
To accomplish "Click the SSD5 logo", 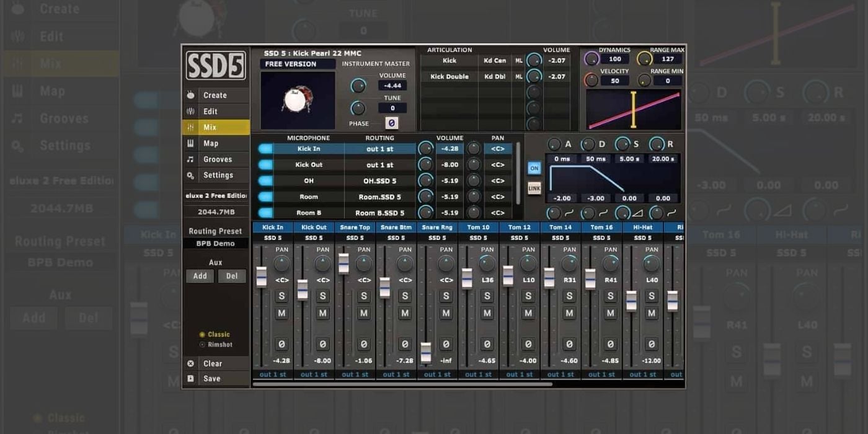I will pos(216,65).
